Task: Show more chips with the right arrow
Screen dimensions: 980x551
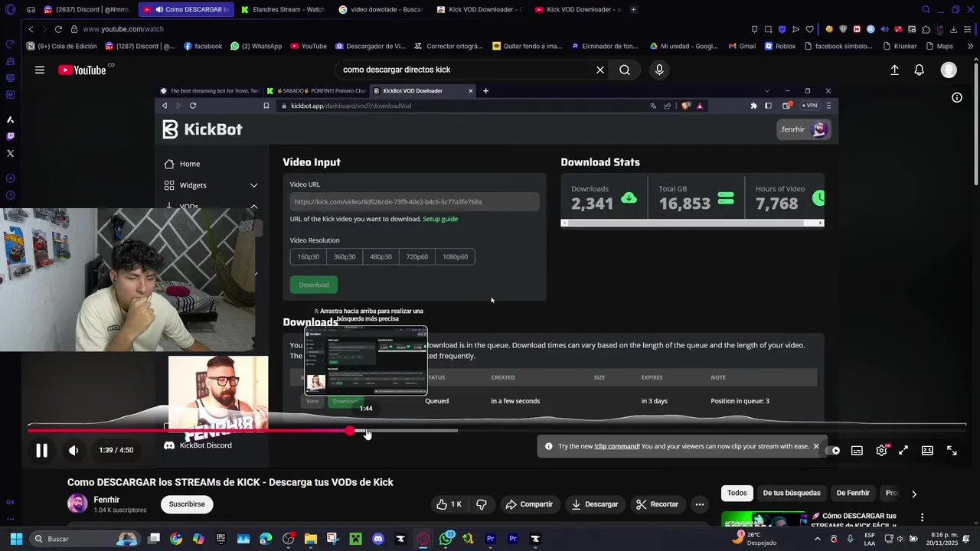Action: [913, 494]
